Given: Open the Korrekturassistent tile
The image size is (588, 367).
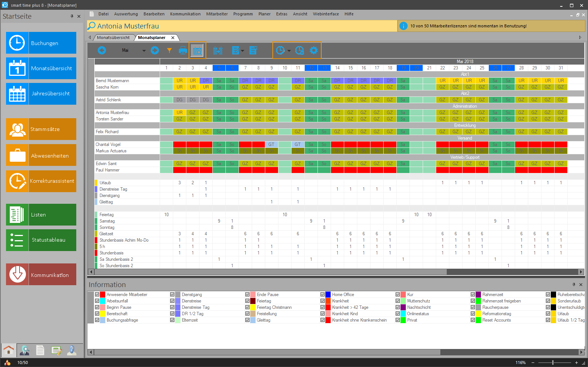Looking at the screenshot, I should click(41, 181).
